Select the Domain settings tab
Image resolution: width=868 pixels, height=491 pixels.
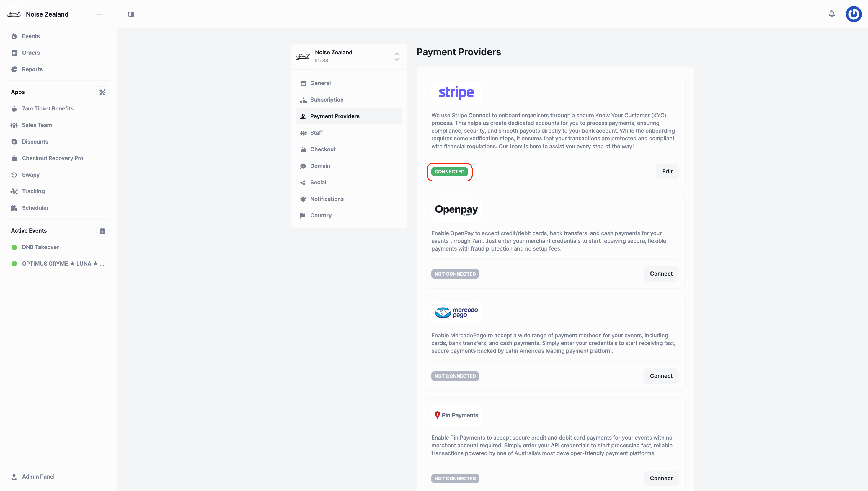tap(320, 166)
